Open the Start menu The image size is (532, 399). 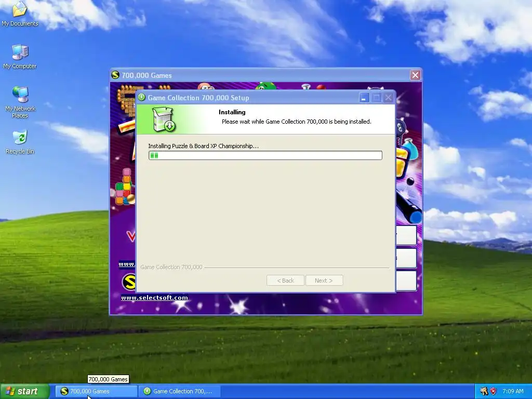25,391
